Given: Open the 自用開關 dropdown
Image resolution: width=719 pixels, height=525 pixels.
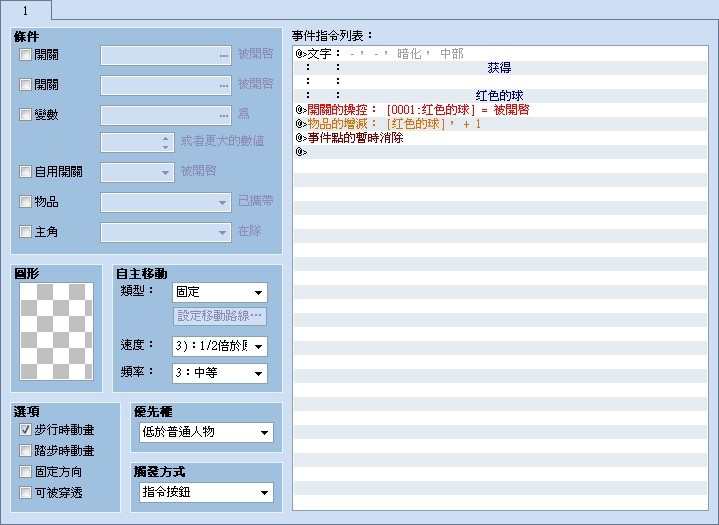Looking at the screenshot, I should [138, 172].
